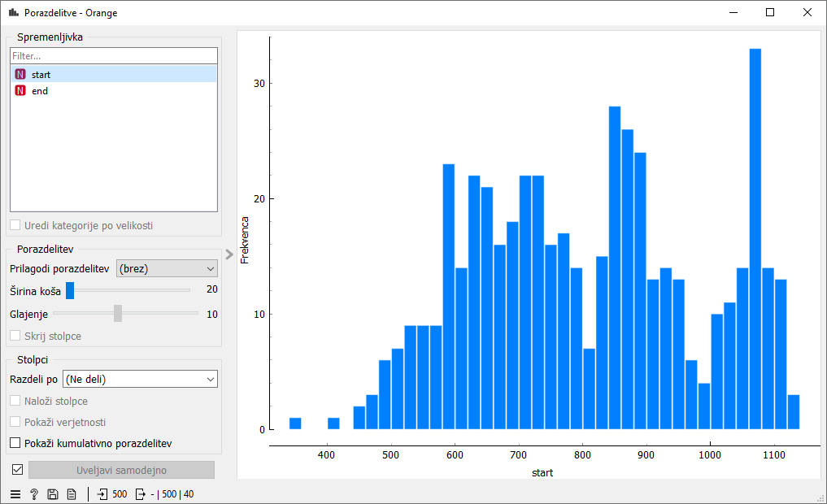The width and height of the screenshot is (827, 504).
Task: Click the help question mark icon
Action: click(x=34, y=494)
